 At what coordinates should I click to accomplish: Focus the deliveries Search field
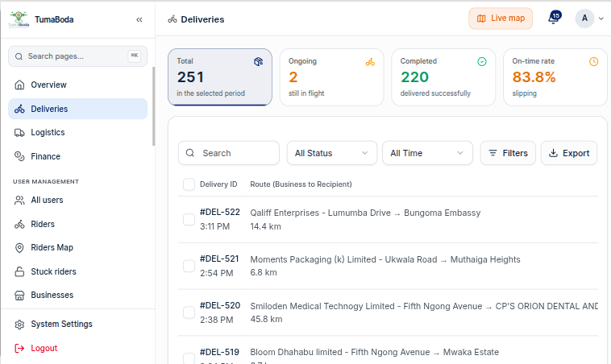229,153
